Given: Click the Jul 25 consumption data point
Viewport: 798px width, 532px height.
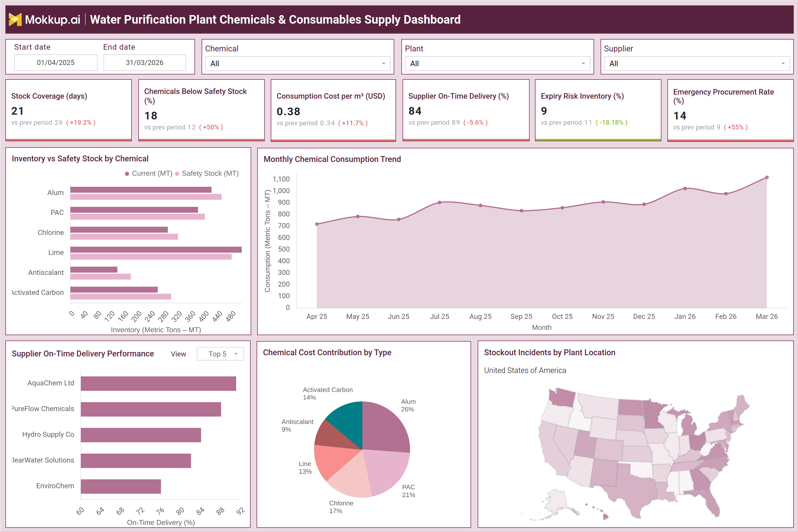Looking at the screenshot, I should (439, 202).
